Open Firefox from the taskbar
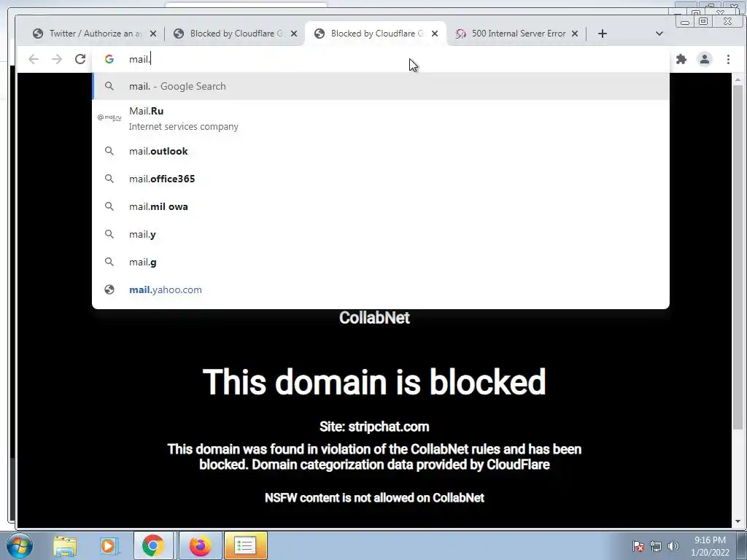 pos(200,545)
